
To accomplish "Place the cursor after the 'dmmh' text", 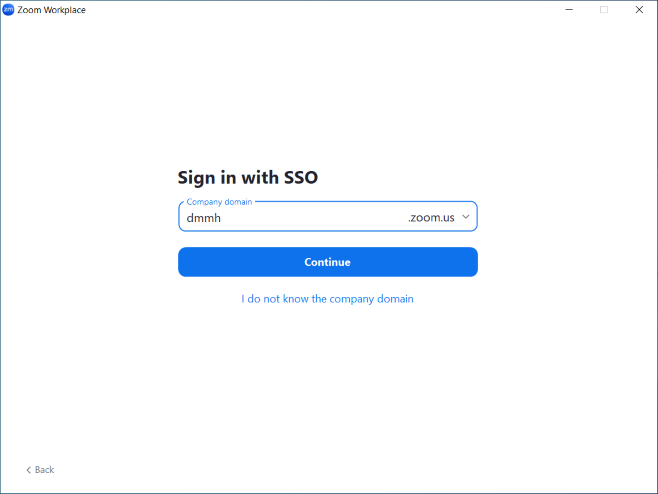I will coord(221,218).
